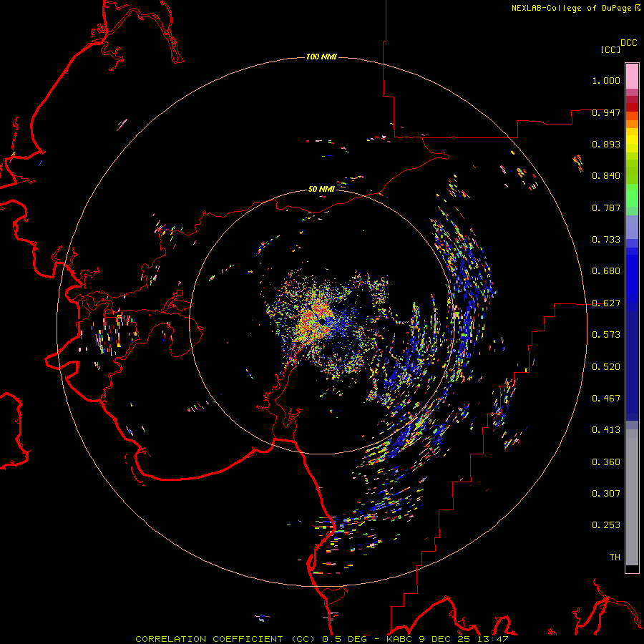This screenshot has width=644, height=644.
Task: Click the KABC station identifier
Action: 399,639
